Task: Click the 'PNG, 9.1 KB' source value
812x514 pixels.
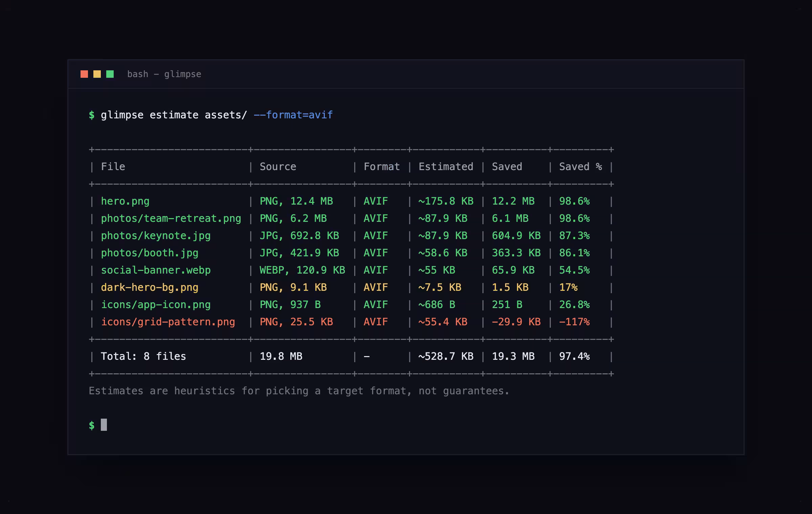Action: tap(293, 287)
